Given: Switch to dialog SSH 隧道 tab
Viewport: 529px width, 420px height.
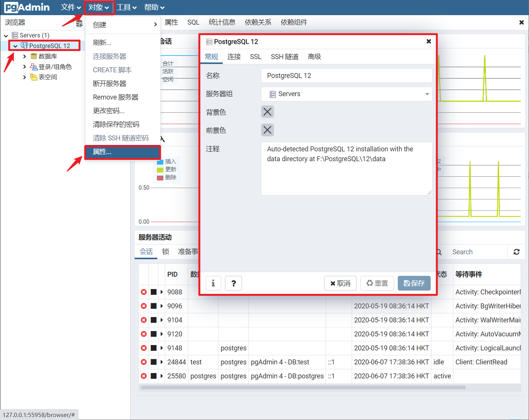Looking at the screenshot, I should pos(285,57).
